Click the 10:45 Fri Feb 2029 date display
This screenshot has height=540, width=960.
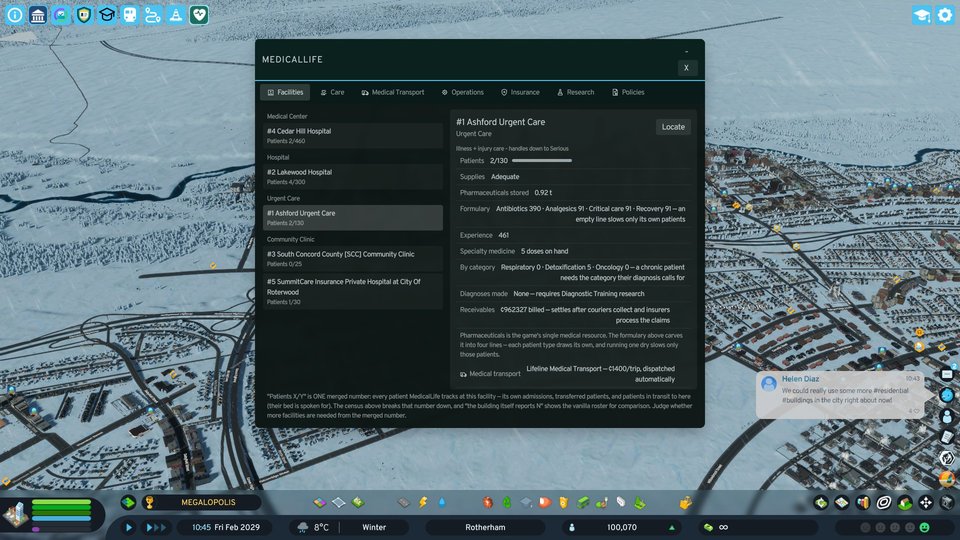[226, 527]
